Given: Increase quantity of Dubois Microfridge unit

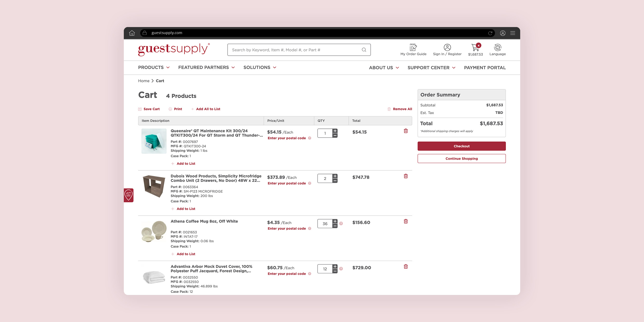Looking at the screenshot, I should [x=335, y=176].
